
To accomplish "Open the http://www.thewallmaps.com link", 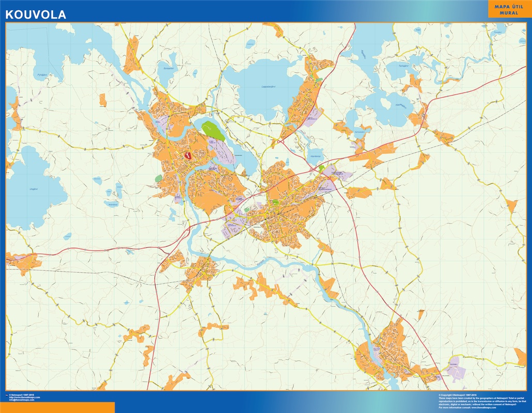I will [x=24, y=398].
